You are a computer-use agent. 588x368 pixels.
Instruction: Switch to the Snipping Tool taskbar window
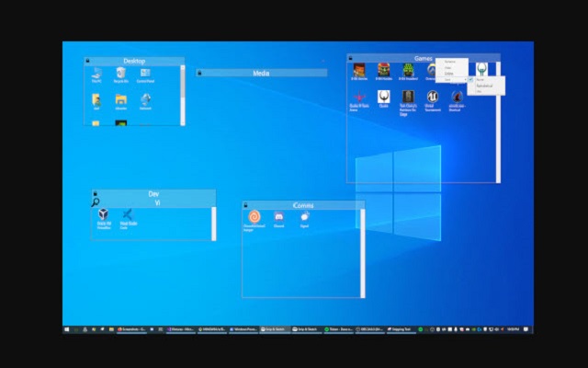pos(401,329)
